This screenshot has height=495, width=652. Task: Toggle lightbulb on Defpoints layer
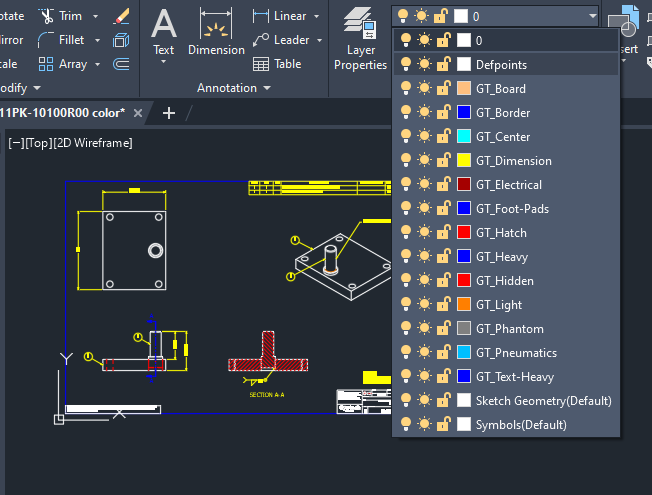coord(405,64)
